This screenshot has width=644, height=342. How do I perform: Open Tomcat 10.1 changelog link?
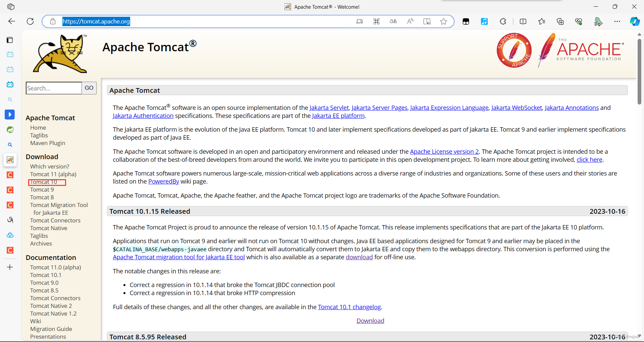point(349,307)
